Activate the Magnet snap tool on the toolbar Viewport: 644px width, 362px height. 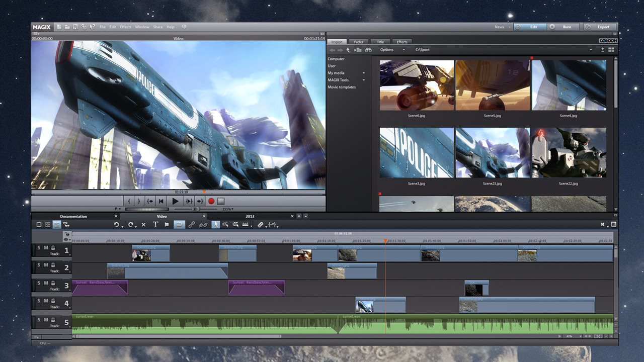coord(179,224)
